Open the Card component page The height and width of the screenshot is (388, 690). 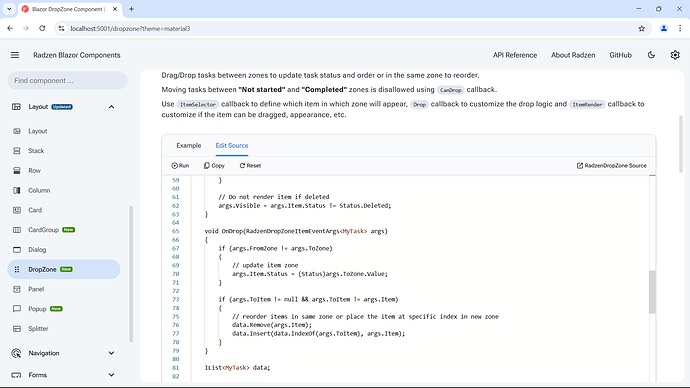click(35, 210)
